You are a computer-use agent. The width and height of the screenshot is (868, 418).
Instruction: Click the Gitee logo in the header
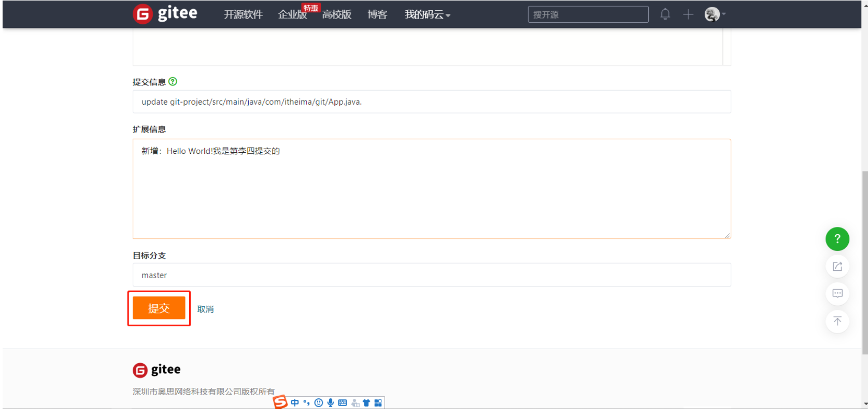point(165,14)
